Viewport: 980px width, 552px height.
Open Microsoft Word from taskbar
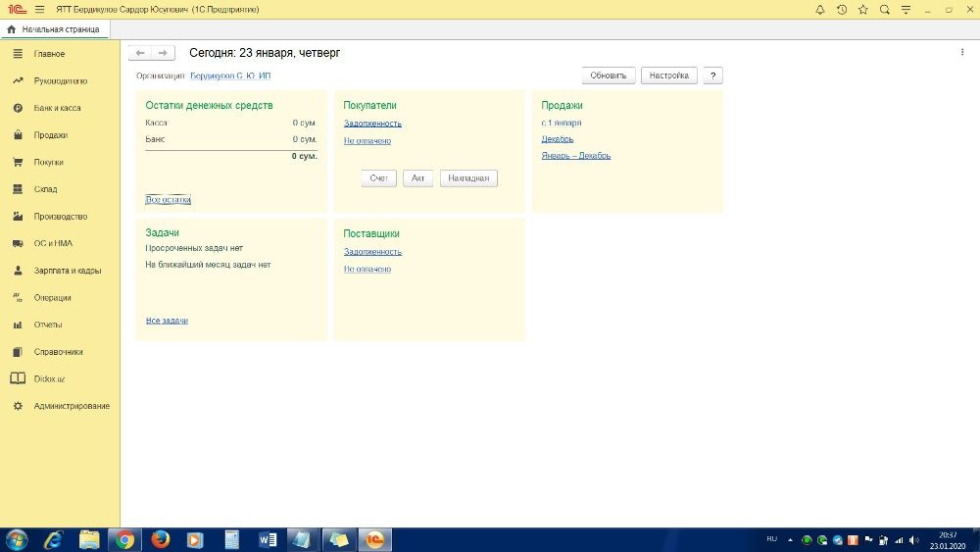[268, 539]
